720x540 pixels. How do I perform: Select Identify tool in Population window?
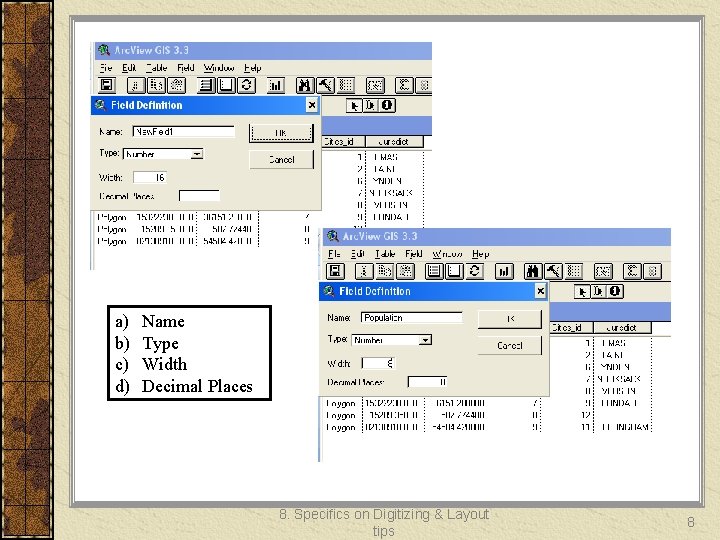(615, 292)
